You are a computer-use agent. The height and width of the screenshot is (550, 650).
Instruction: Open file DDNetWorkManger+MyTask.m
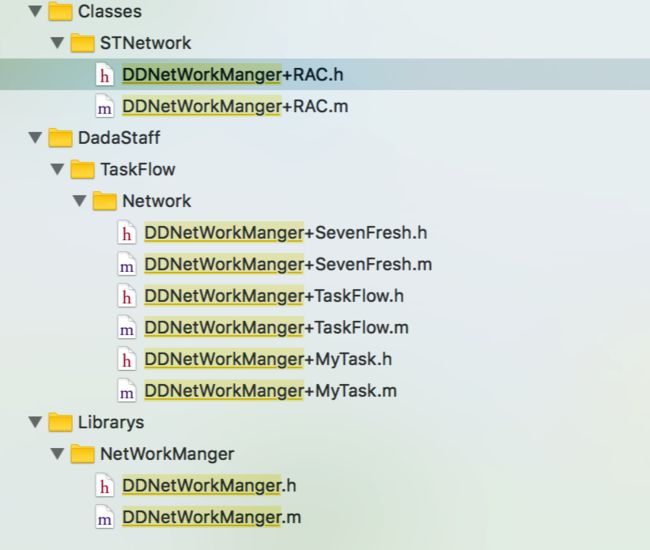click(x=271, y=391)
